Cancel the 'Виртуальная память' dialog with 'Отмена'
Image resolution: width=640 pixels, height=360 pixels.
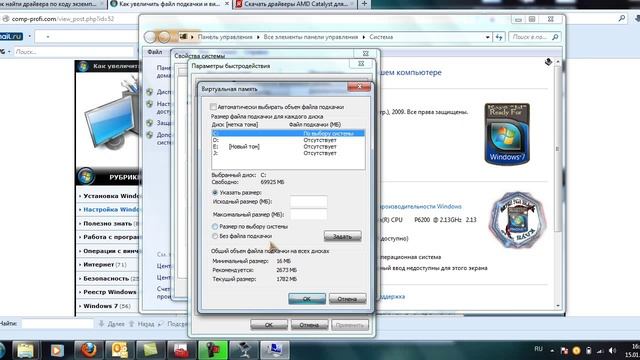tap(347, 299)
